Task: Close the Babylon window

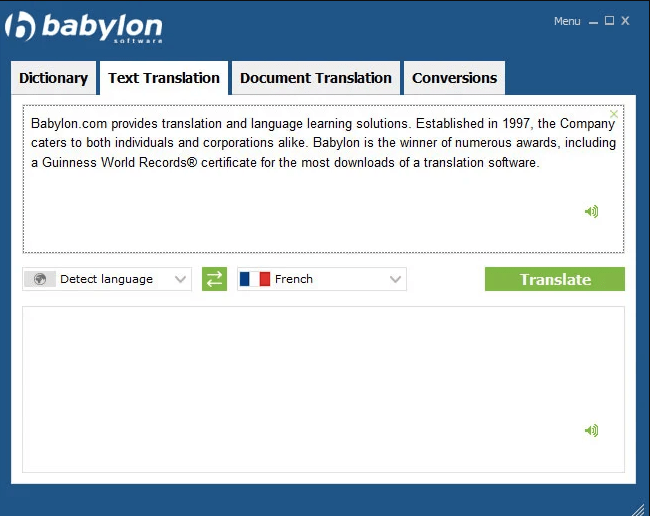Action: 625,21
